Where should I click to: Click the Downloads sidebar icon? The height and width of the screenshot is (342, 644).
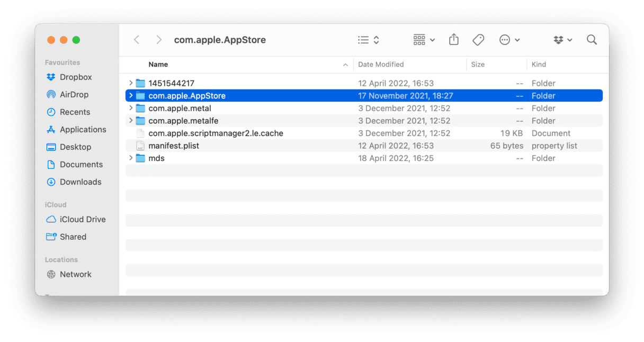click(x=51, y=182)
